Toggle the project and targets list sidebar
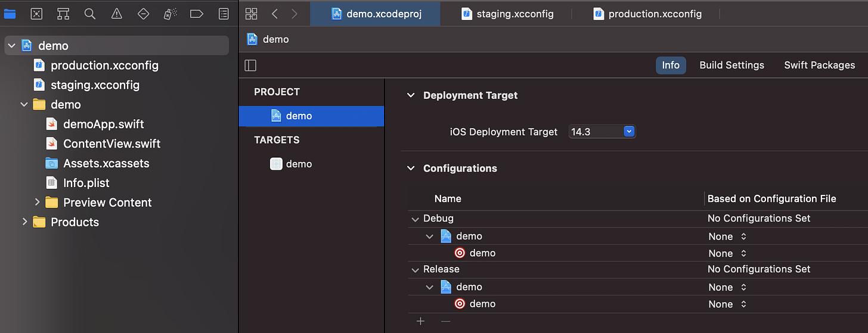The width and height of the screenshot is (868, 333). pyautogui.click(x=250, y=66)
